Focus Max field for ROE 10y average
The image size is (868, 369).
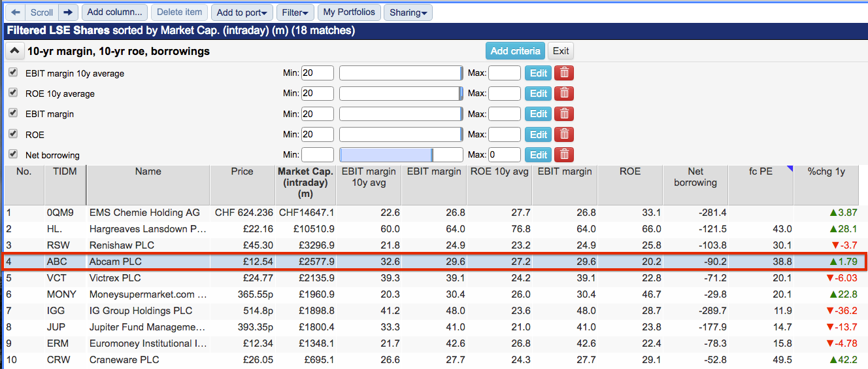pyautogui.click(x=504, y=94)
